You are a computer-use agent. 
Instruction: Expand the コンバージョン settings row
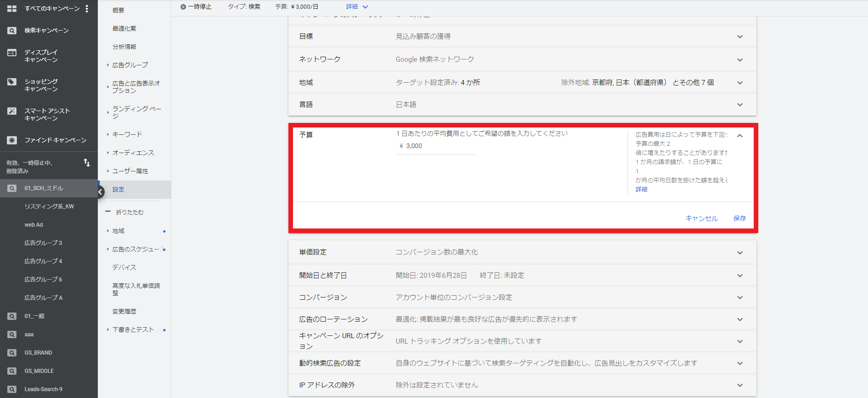(x=740, y=297)
